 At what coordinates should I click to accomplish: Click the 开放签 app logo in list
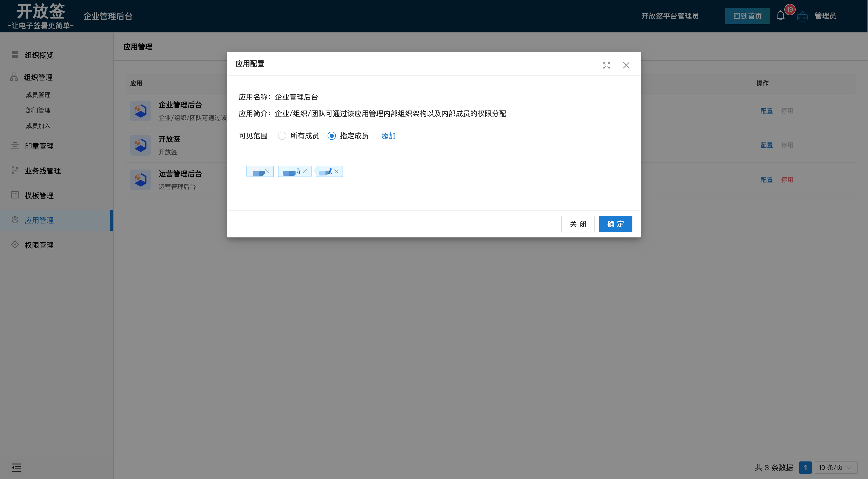[141, 145]
